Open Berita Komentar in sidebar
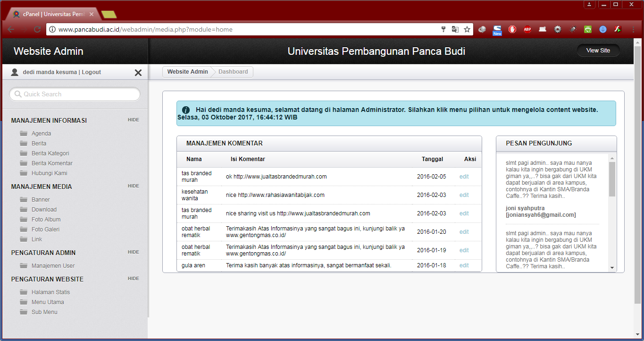Image resolution: width=644 pixels, height=341 pixels. 52,163
